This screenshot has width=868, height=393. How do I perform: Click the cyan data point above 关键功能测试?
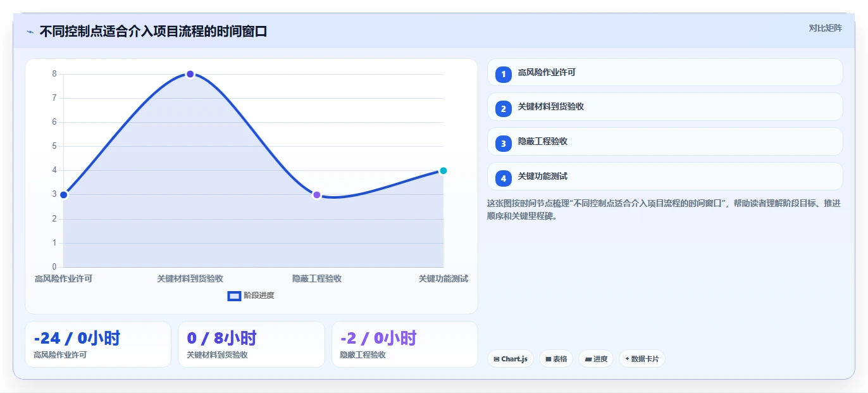pos(443,171)
